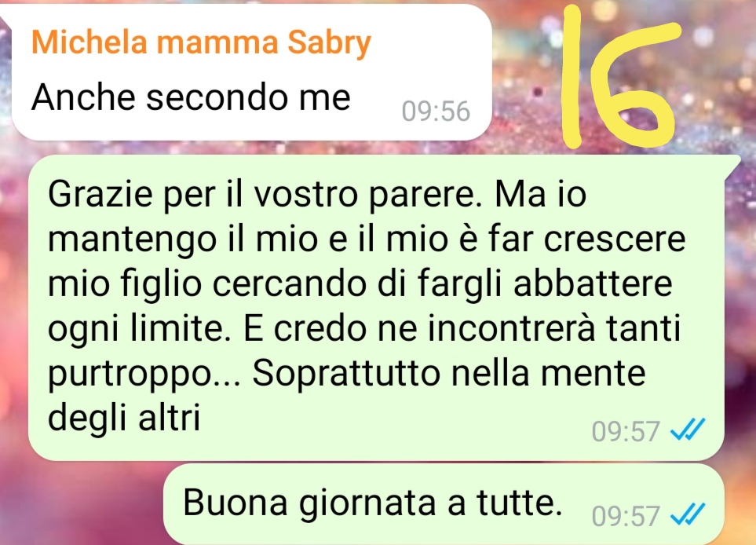Tap the 09:57 time of the long message

click(x=626, y=431)
